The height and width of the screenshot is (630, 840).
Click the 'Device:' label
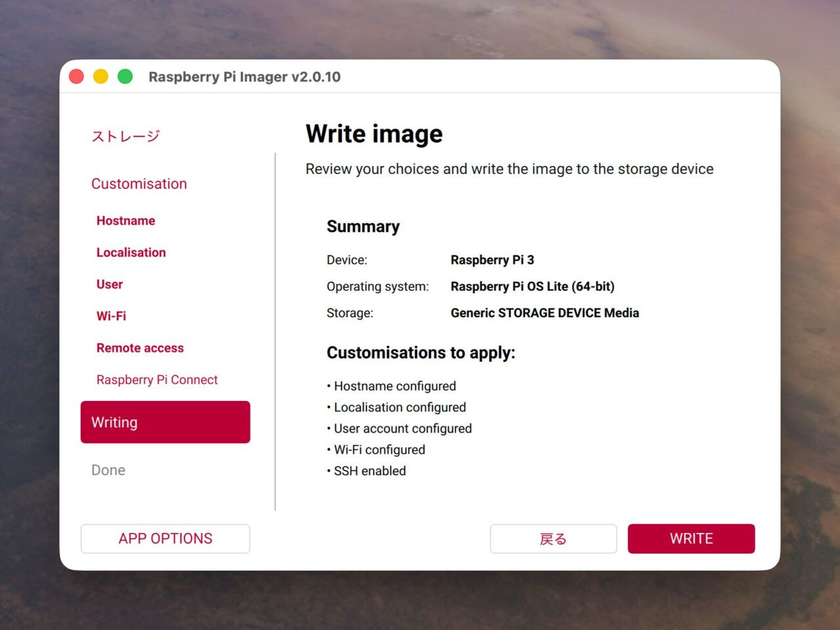[347, 260]
